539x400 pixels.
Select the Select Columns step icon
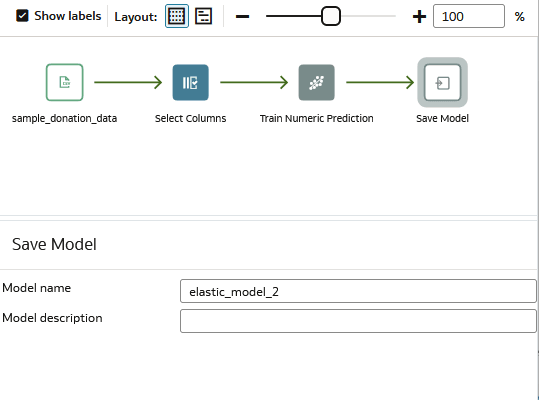click(x=190, y=82)
